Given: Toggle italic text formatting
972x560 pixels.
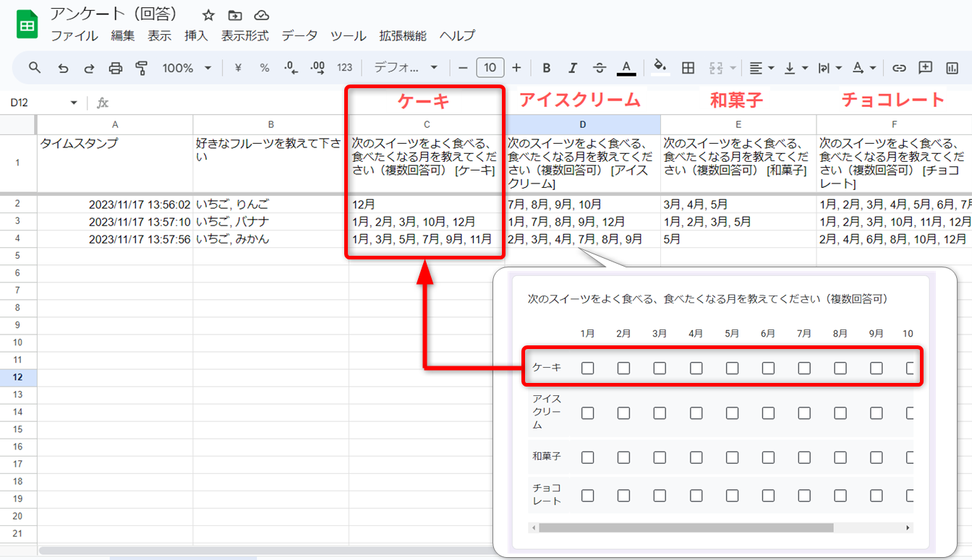Looking at the screenshot, I should click(573, 68).
